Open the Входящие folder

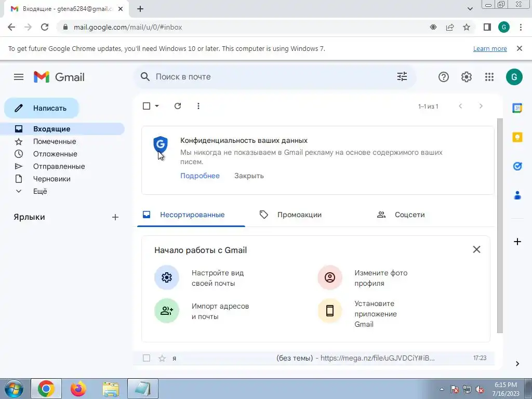tap(62, 129)
